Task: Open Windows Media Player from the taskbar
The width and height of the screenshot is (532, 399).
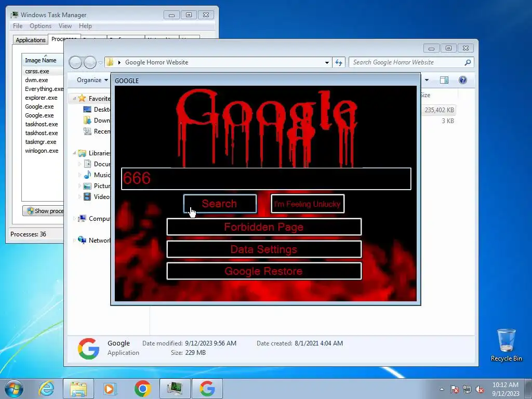Action: tap(110, 389)
